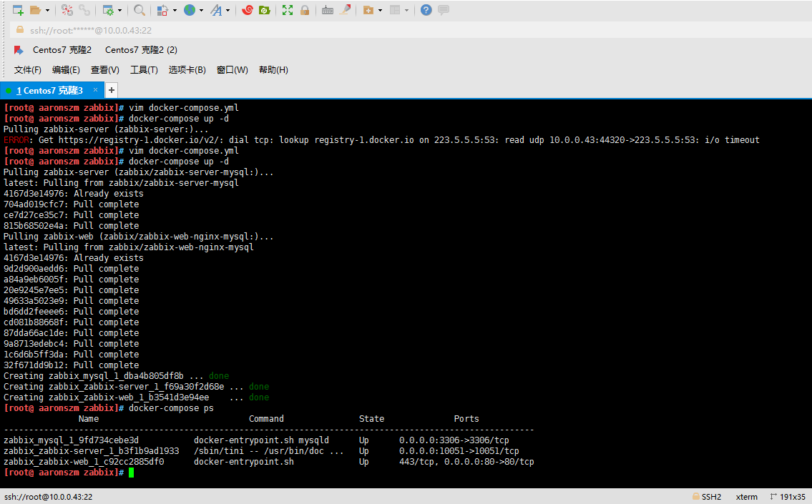Click the Reconnect chain-link icon
This screenshot has width=812, height=504.
click(84, 10)
